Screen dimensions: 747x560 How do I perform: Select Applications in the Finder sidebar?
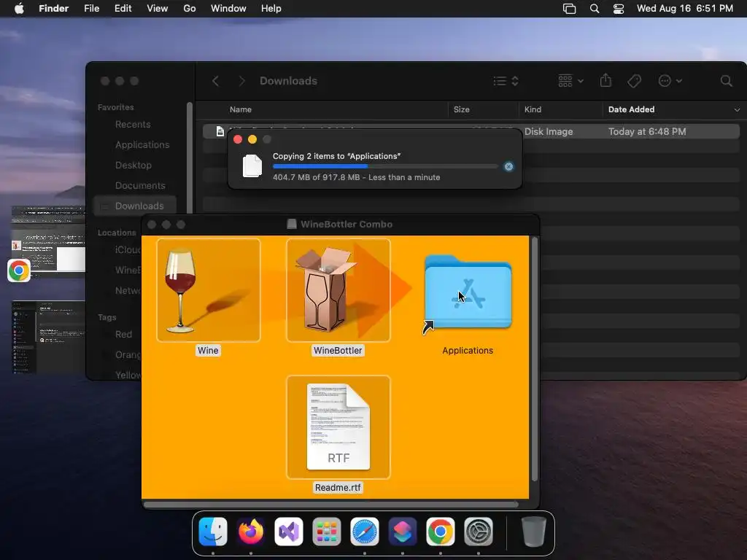[142, 145]
